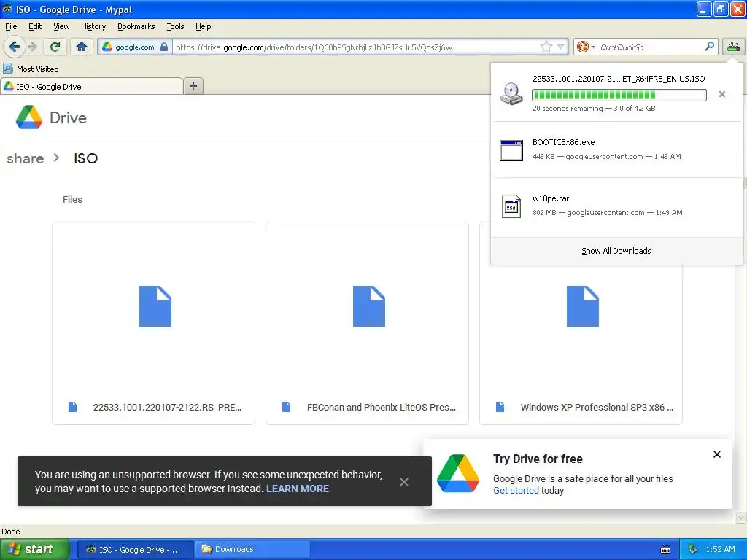This screenshot has width=747, height=560.
Task: Click the system tray network icon
Action: [693, 549]
